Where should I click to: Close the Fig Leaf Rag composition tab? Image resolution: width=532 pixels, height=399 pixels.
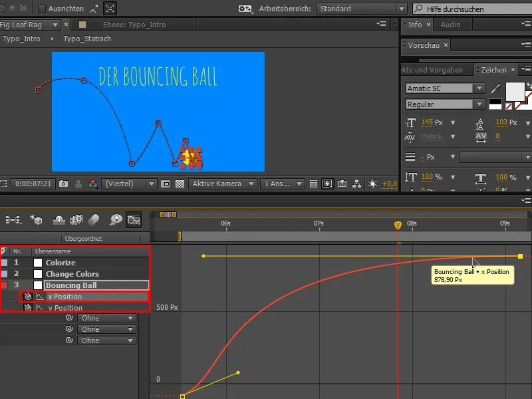66,25
